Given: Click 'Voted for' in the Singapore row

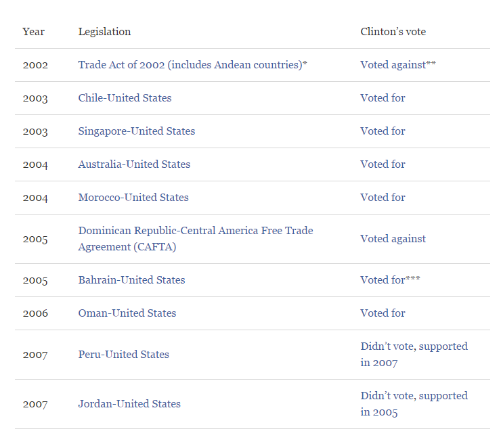Looking at the screenshot, I should pyautogui.click(x=383, y=131).
